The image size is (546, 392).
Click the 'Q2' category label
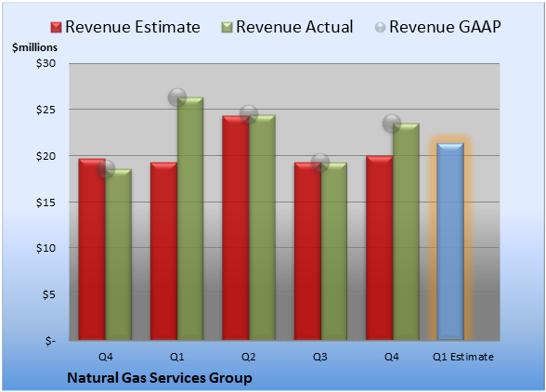point(249,357)
